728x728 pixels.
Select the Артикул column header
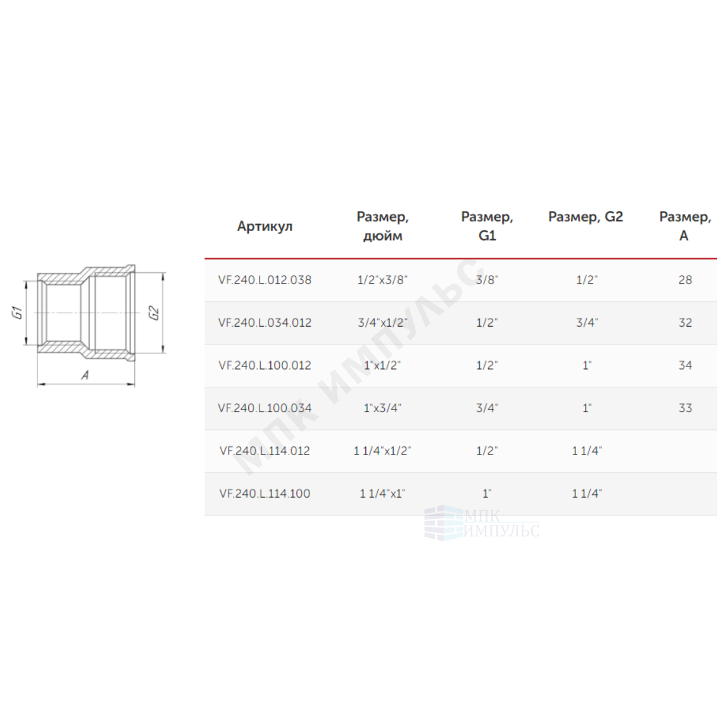click(265, 226)
